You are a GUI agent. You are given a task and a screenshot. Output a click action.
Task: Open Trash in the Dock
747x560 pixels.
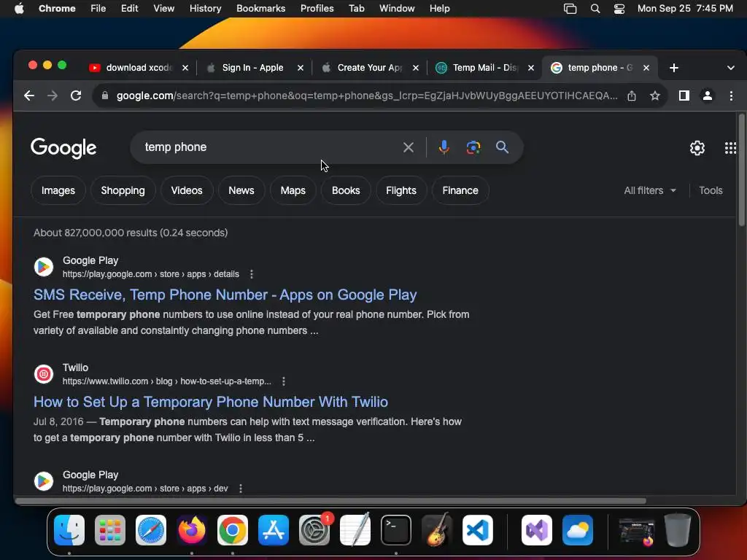pos(678,530)
